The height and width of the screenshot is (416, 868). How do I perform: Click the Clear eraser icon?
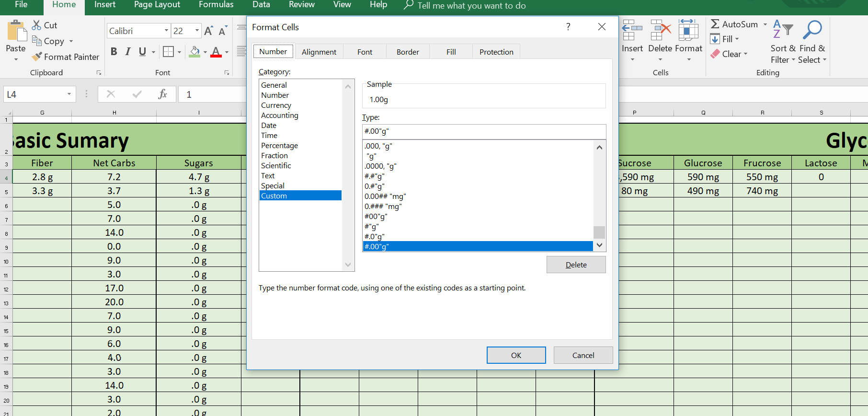pyautogui.click(x=715, y=54)
